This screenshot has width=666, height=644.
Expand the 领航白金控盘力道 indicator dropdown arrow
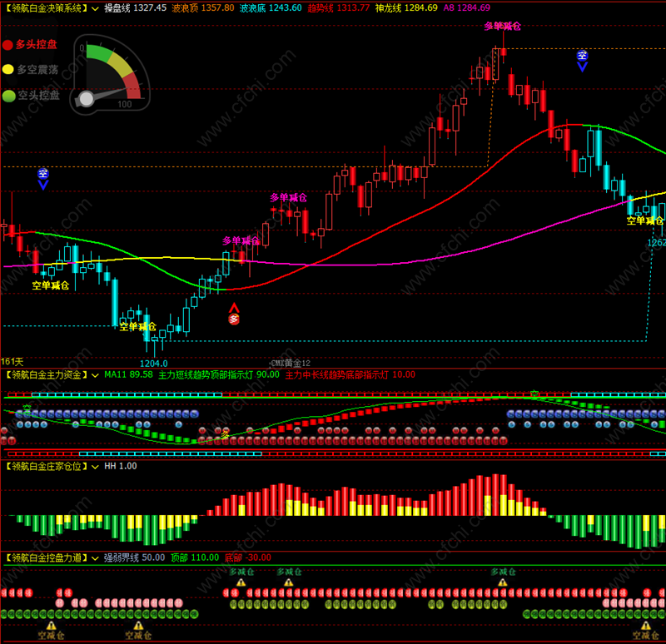pyautogui.click(x=95, y=558)
